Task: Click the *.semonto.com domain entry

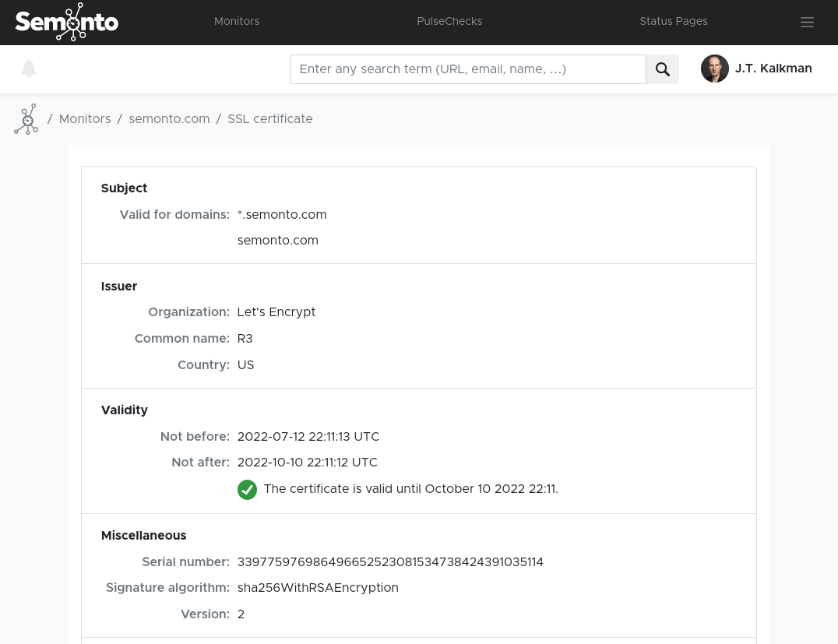Action: coord(282,215)
